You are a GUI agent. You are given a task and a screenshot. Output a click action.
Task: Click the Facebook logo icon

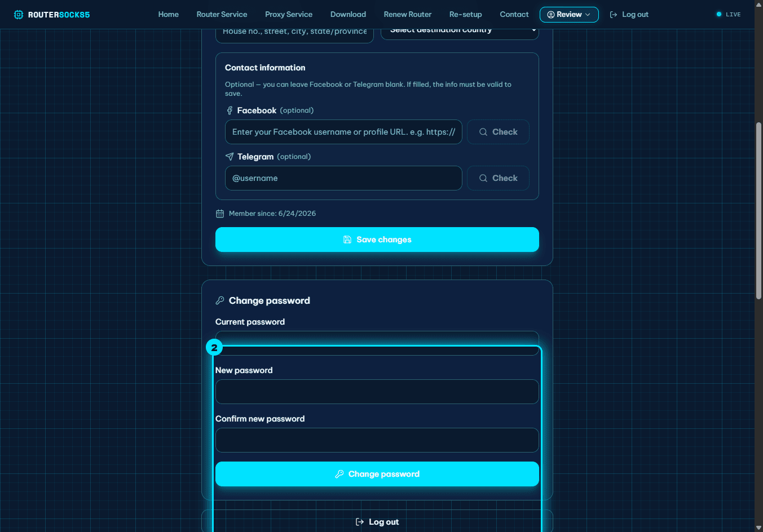[x=230, y=110]
